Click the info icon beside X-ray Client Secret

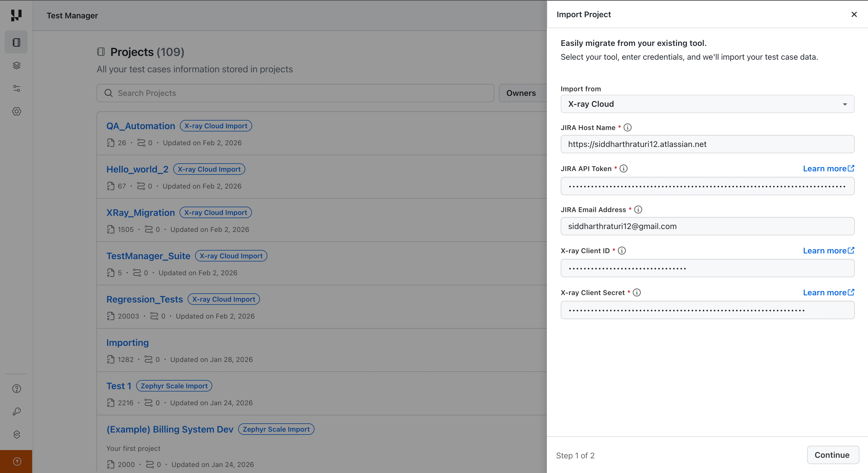click(x=636, y=292)
